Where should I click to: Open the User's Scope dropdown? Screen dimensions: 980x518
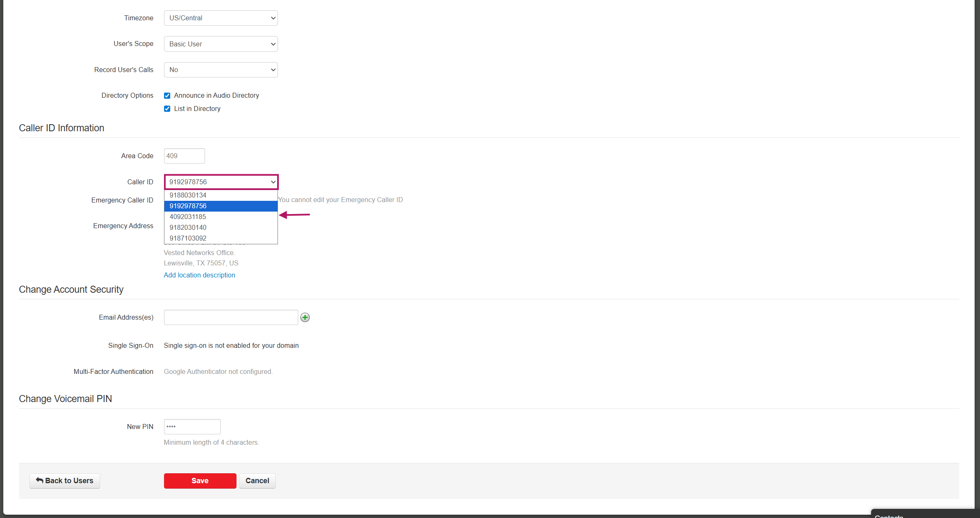tap(221, 44)
